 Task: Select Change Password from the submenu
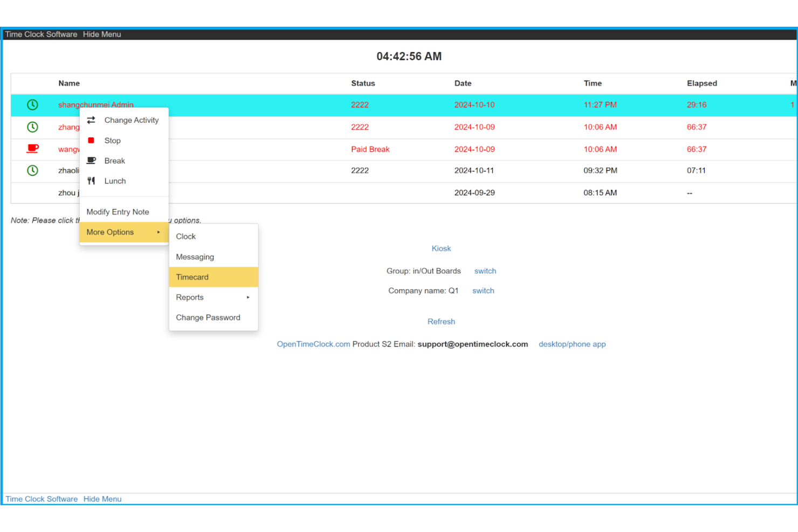[x=208, y=317]
